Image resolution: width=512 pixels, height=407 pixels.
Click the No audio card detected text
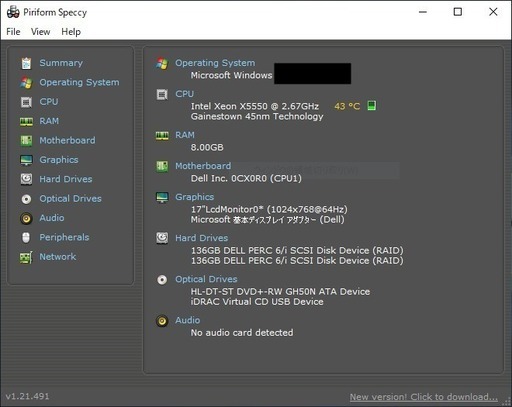242,333
